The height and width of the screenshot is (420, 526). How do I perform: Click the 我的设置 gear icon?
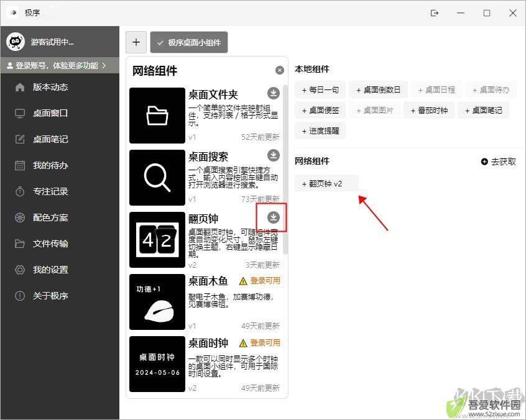pos(20,270)
